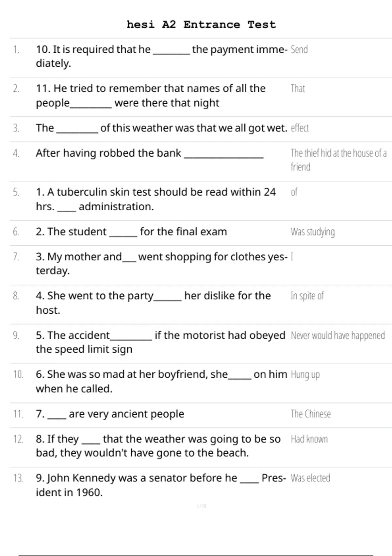Click the 'After having robbed the bank' question
Viewport: 392px width, 556px height.
[x=108, y=153]
